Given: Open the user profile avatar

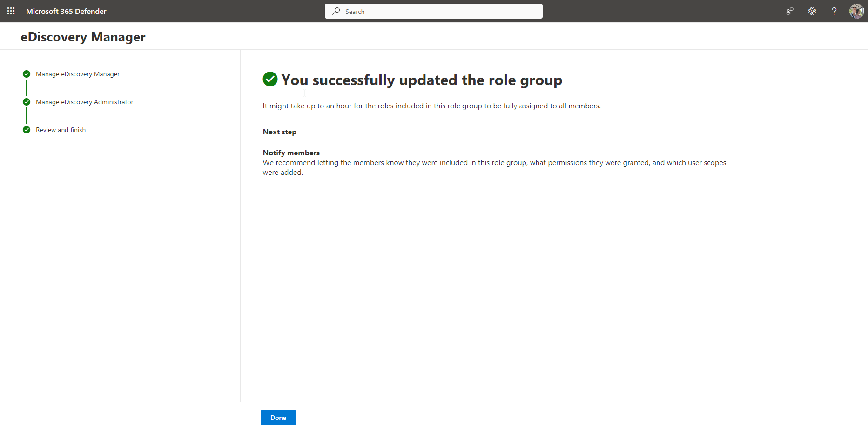Looking at the screenshot, I should [x=856, y=11].
